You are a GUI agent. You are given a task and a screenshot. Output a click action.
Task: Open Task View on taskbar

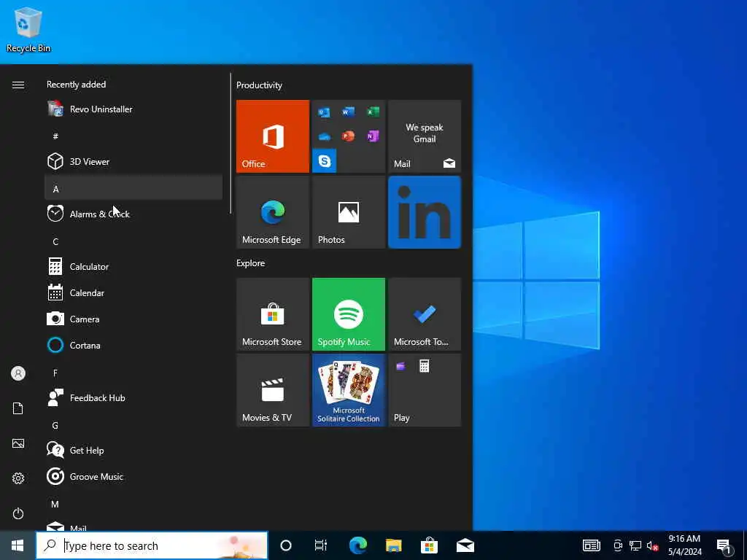pyautogui.click(x=321, y=545)
